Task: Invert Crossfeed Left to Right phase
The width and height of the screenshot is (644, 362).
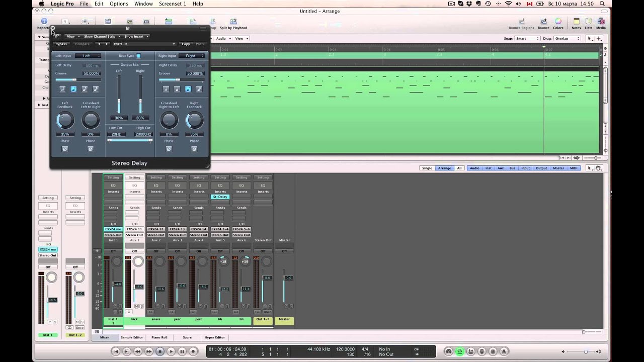Action: pyautogui.click(x=91, y=149)
